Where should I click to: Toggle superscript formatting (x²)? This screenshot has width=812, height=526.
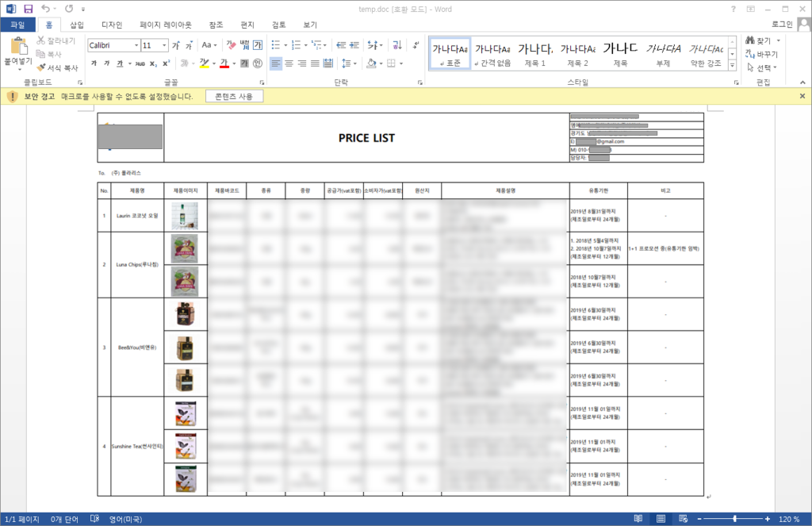(x=166, y=63)
